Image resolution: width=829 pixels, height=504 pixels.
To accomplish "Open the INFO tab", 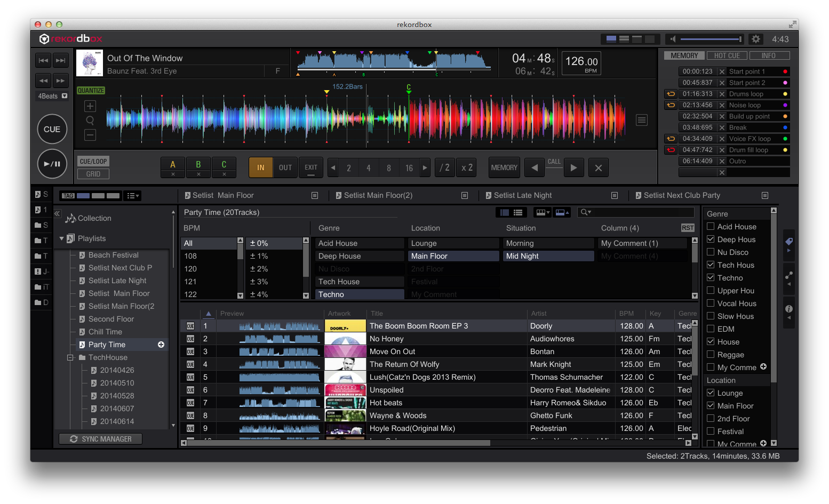I will point(769,55).
